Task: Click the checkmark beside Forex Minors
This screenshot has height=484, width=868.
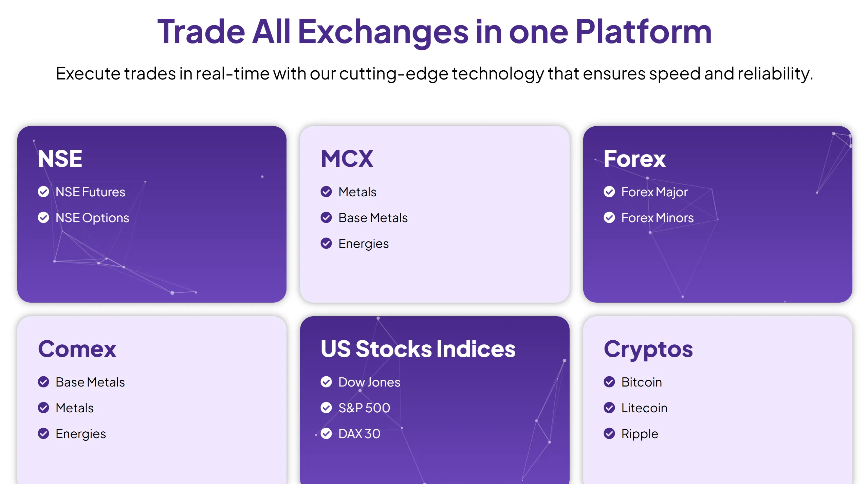Action: point(609,217)
